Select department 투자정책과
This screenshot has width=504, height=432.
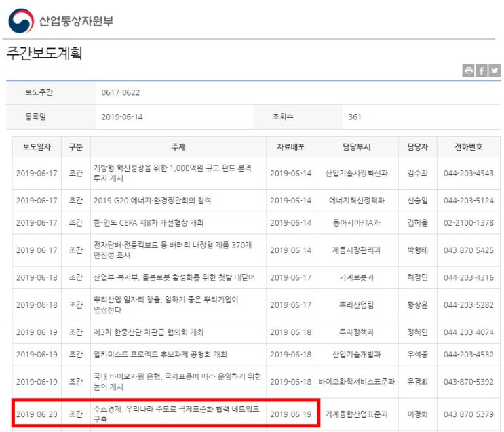pyautogui.click(x=357, y=332)
